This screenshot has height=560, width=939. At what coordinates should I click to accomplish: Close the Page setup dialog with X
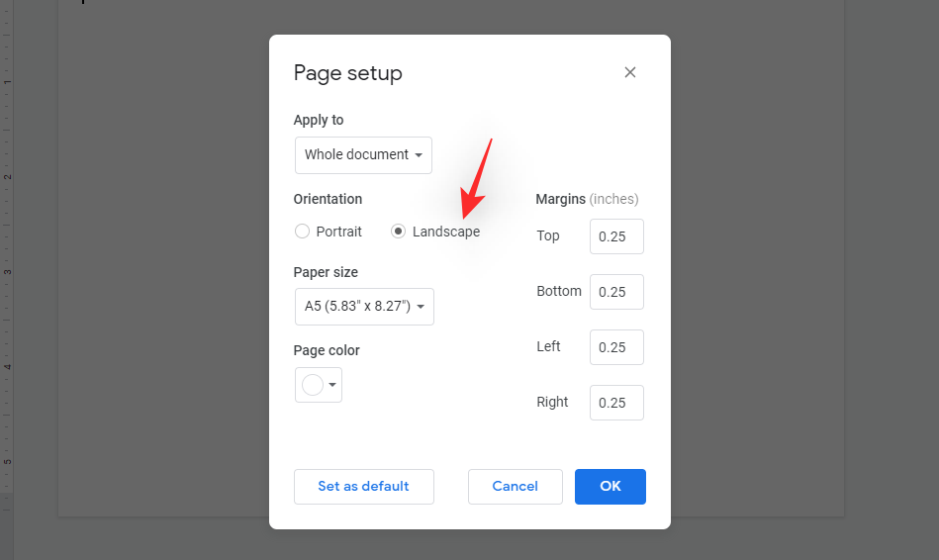[x=630, y=72]
